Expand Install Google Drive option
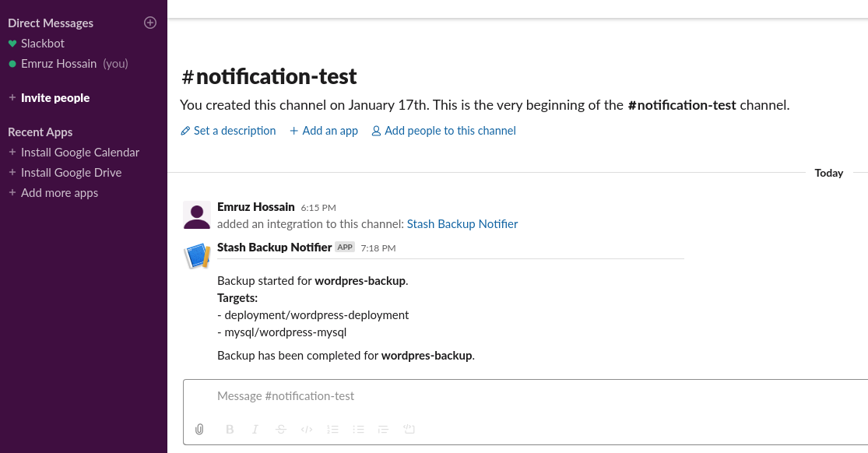The image size is (868, 453). point(71,173)
